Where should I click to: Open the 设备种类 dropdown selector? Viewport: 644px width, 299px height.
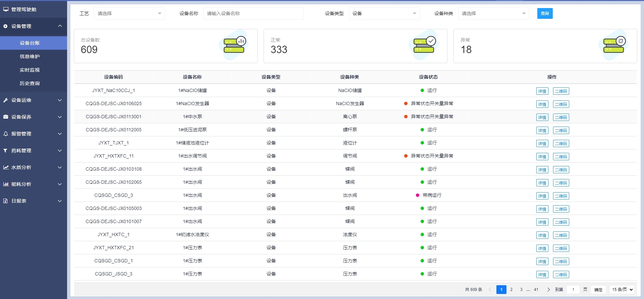[493, 13]
